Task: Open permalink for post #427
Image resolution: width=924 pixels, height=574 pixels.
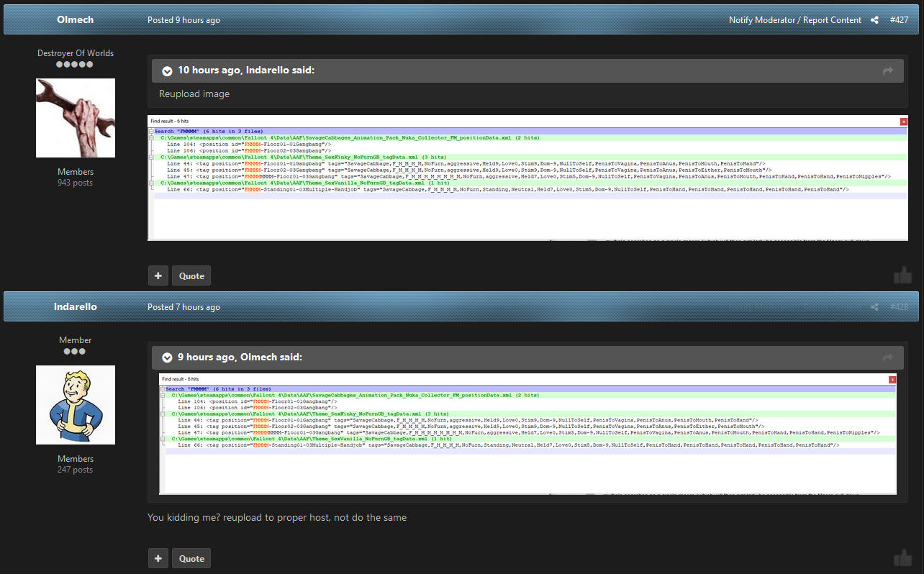Action: point(900,20)
